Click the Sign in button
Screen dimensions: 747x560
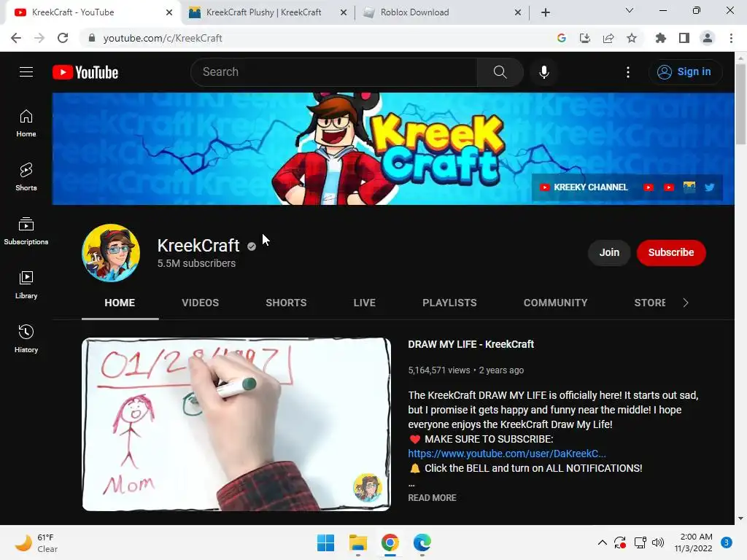pos(686,72)
